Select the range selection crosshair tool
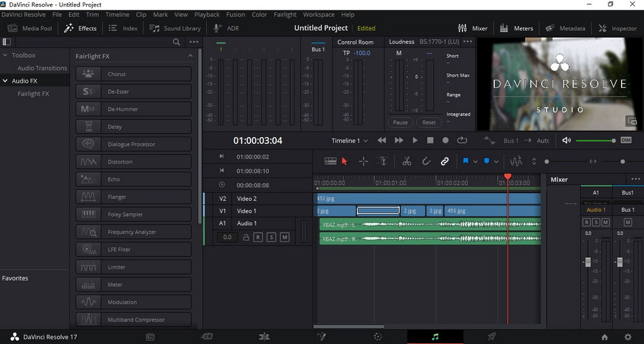The image size is (644, 344). 363,161
